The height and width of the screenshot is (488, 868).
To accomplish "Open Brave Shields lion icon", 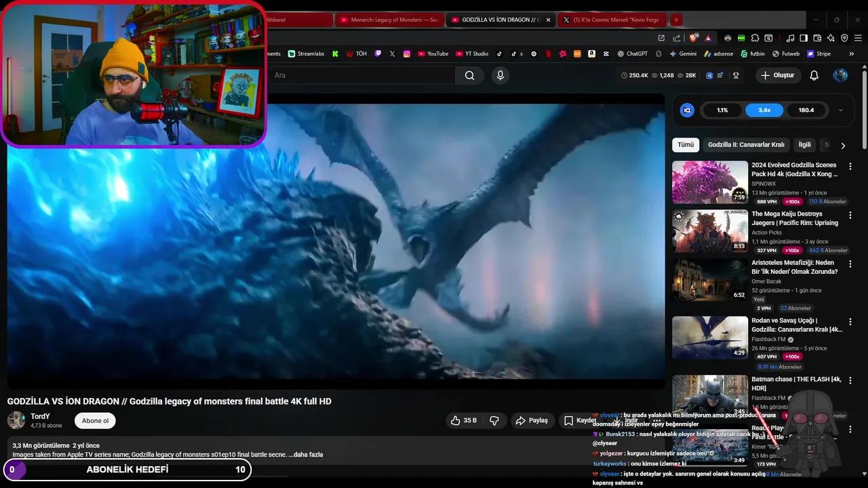I will click(x=693, y=38).
